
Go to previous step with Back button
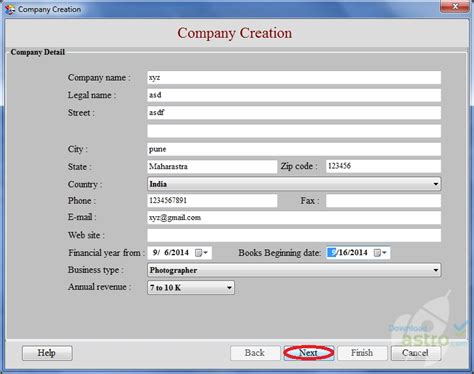pos(255,353)
